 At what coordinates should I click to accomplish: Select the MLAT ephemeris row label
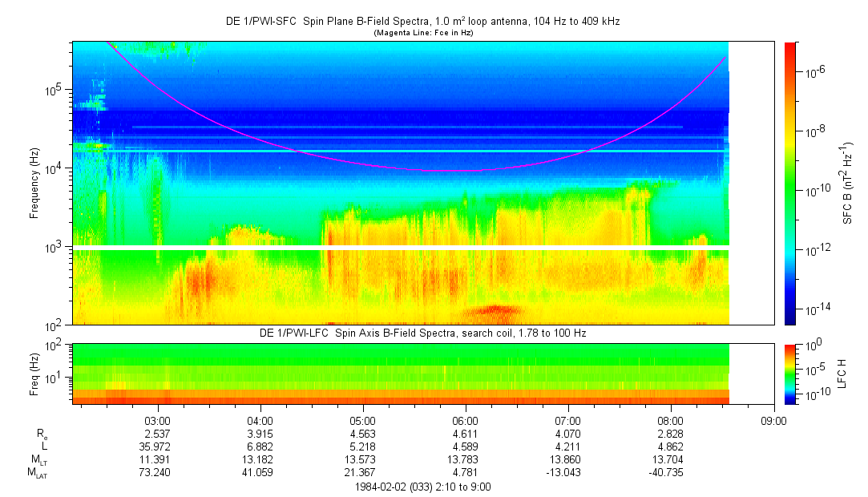tap(38, 473)
